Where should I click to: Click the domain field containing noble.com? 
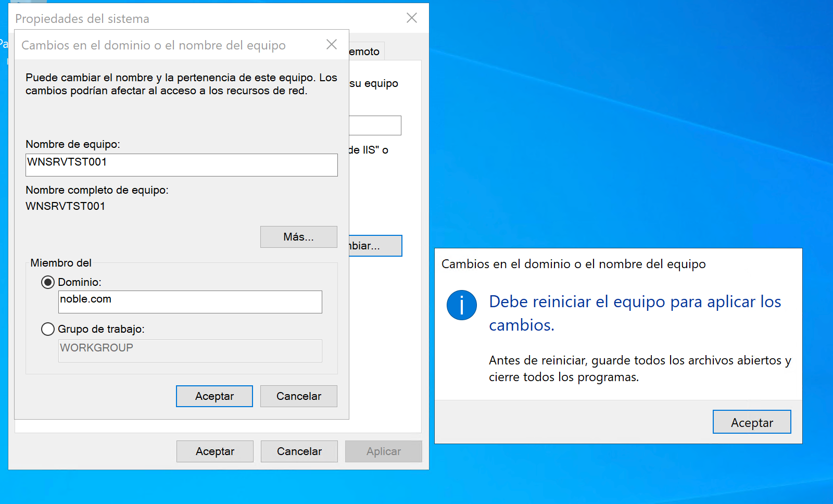click(x=190, y=302)
